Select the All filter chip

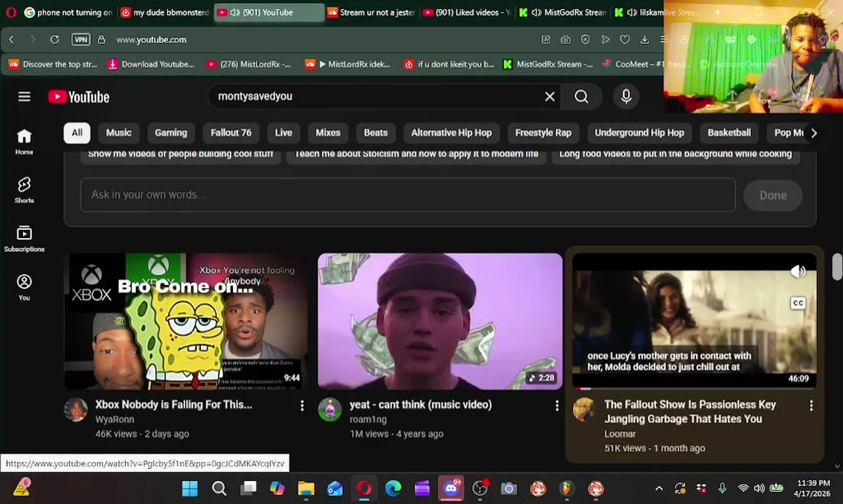77,132
